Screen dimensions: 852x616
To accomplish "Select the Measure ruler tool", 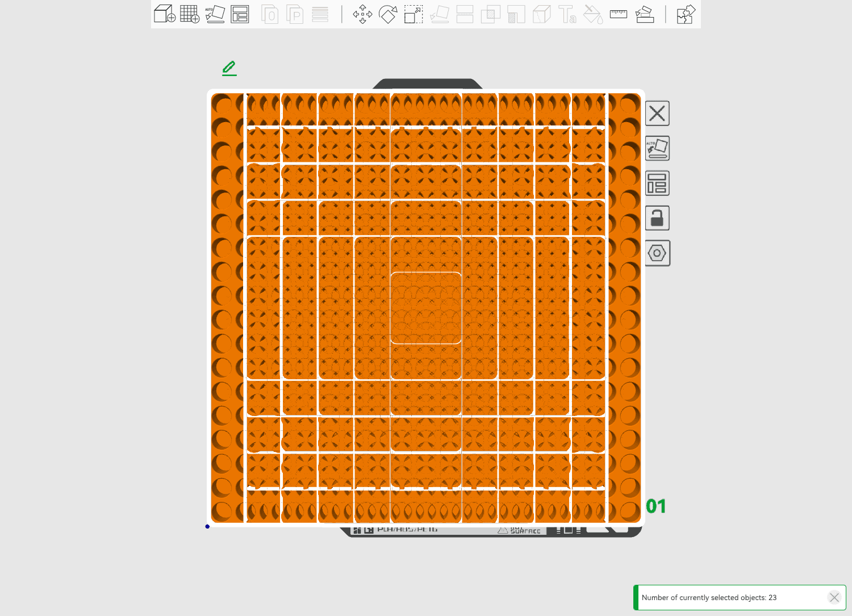I will pyautogui.click(x=619, y=14).
